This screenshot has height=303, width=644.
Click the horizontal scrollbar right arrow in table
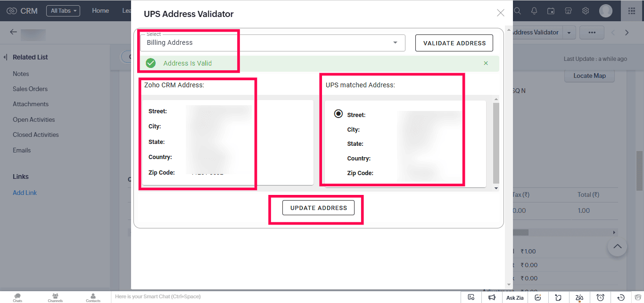point(614,233)
